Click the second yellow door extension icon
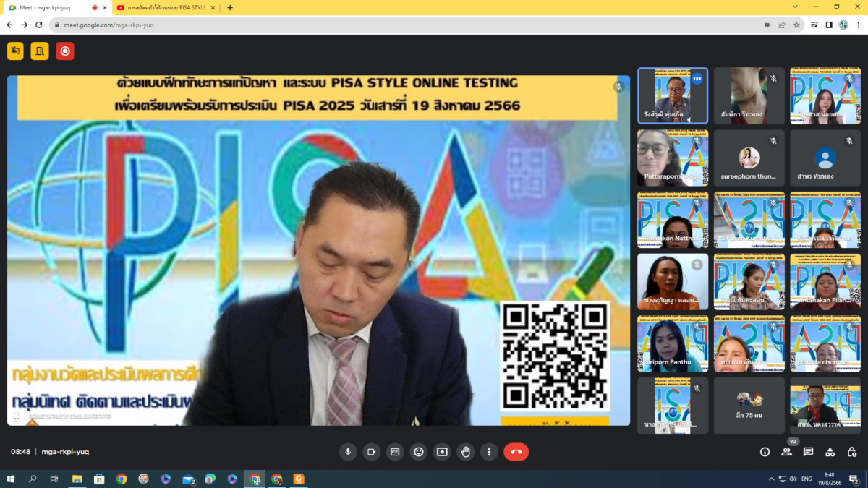The image size is (868, 488). click(40, 51)
